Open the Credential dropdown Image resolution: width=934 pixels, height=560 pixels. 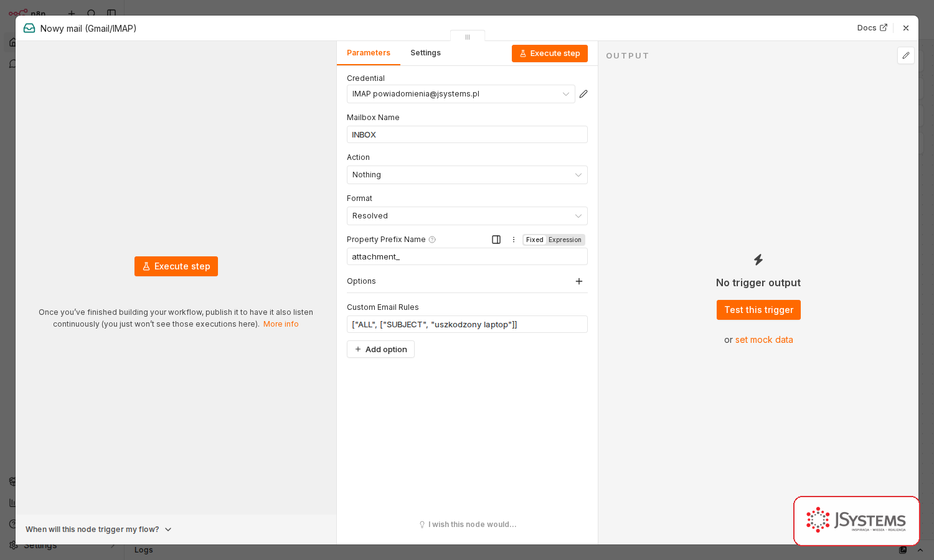(x=461, y=94)
